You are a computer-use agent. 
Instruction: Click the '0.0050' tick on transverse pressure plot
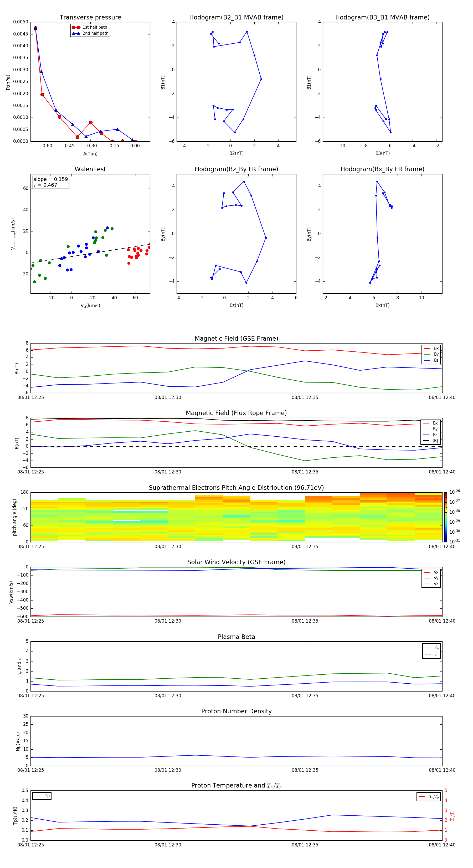tap(21, 22)
